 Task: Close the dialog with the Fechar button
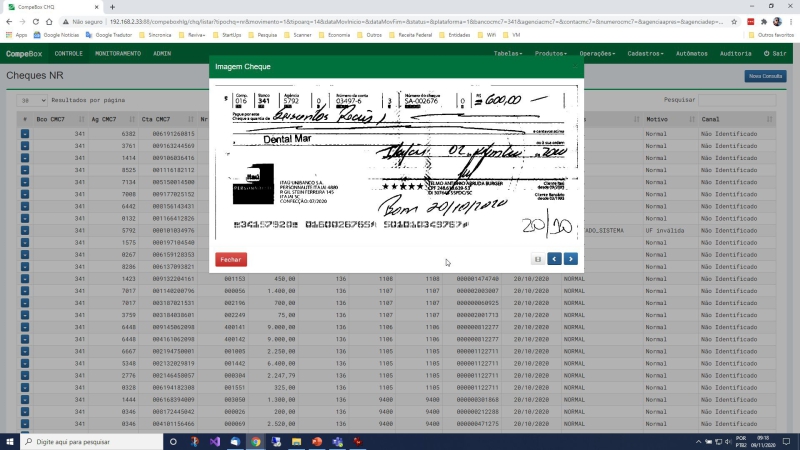(231, 260)
